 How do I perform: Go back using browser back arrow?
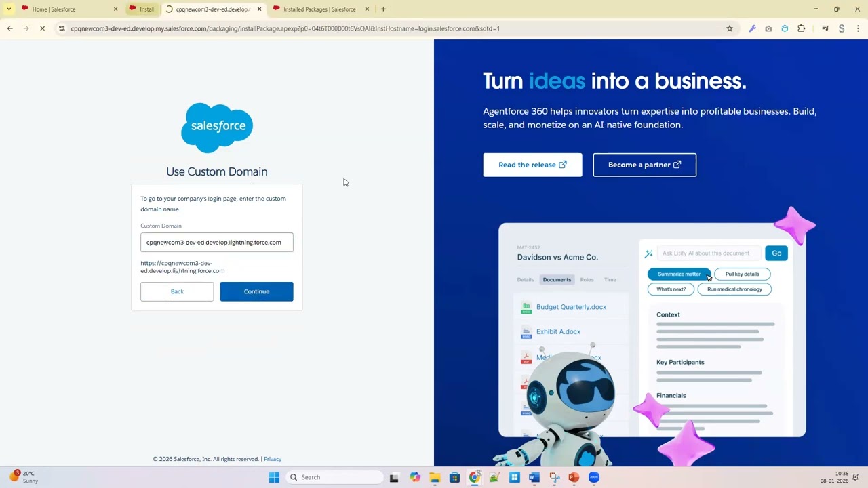9,28
